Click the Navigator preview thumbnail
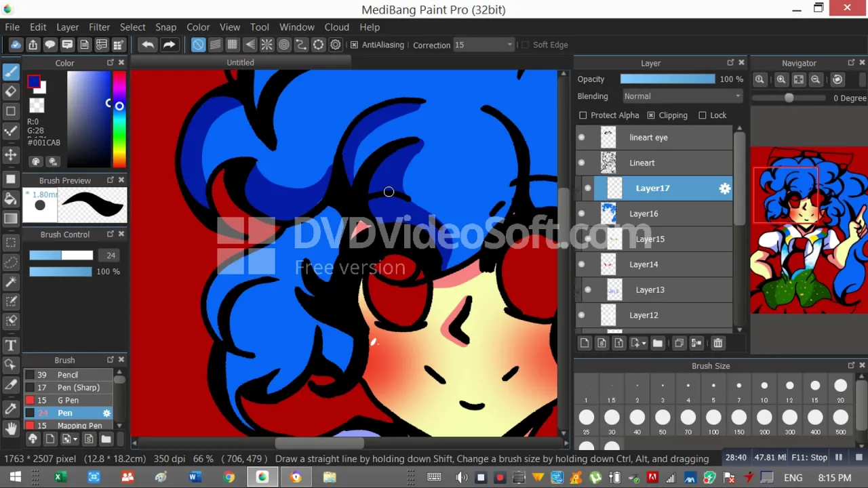The width and height of the screenshot is (868, 488). pyautogui.click(x=809, y=230)
